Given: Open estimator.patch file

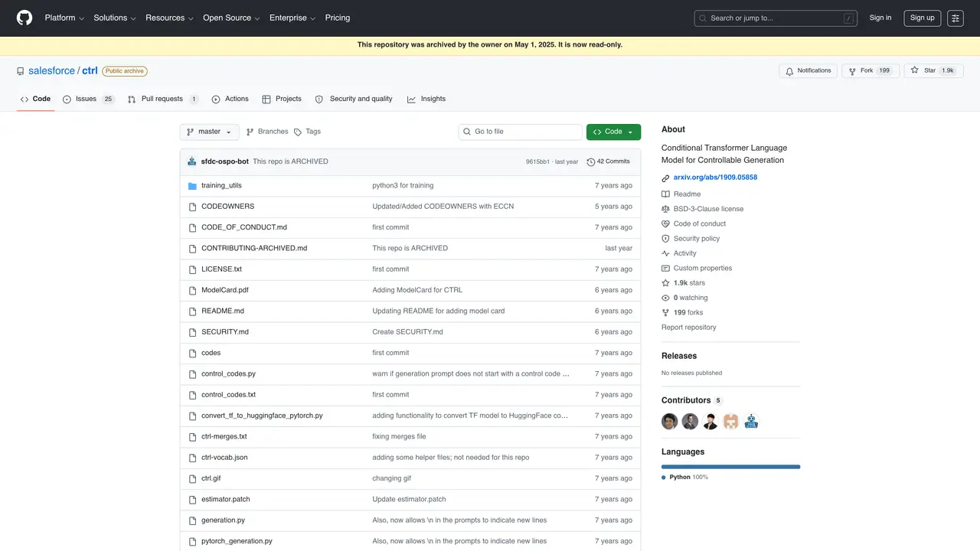Looking at the screenshot, I should pyautogui.click(x=226, y=500).
